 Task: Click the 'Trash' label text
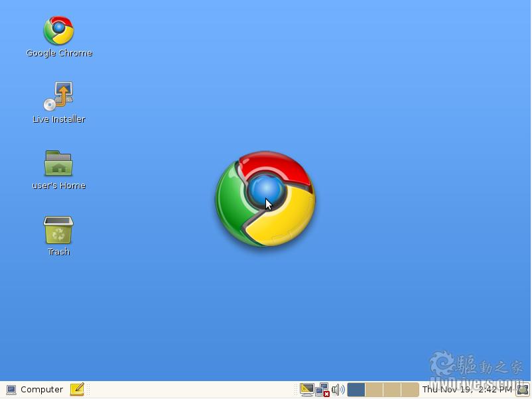pos(59,252)
